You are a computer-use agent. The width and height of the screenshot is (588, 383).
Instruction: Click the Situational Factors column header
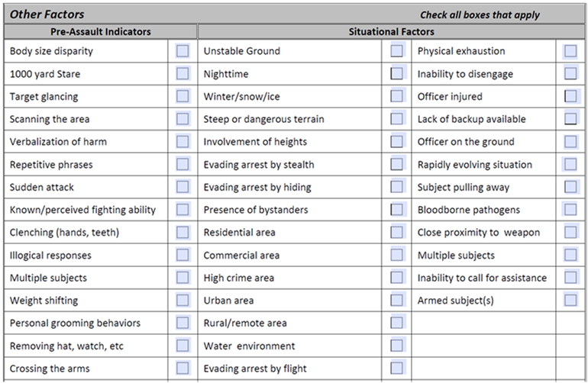(x=391, y=32)
